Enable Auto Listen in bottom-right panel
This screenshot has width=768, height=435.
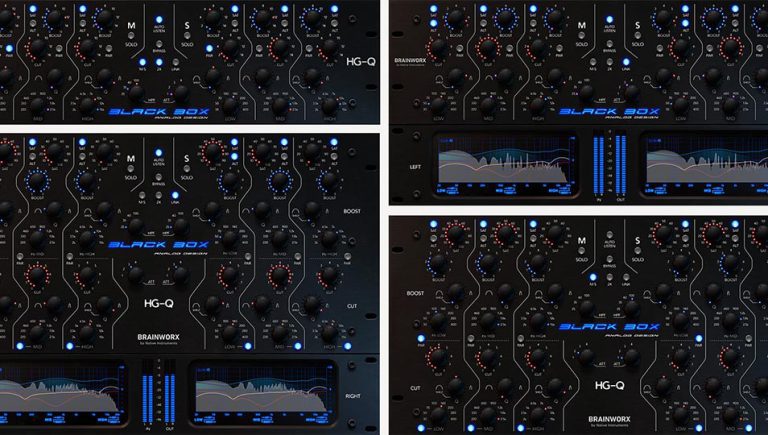[609, 235]
